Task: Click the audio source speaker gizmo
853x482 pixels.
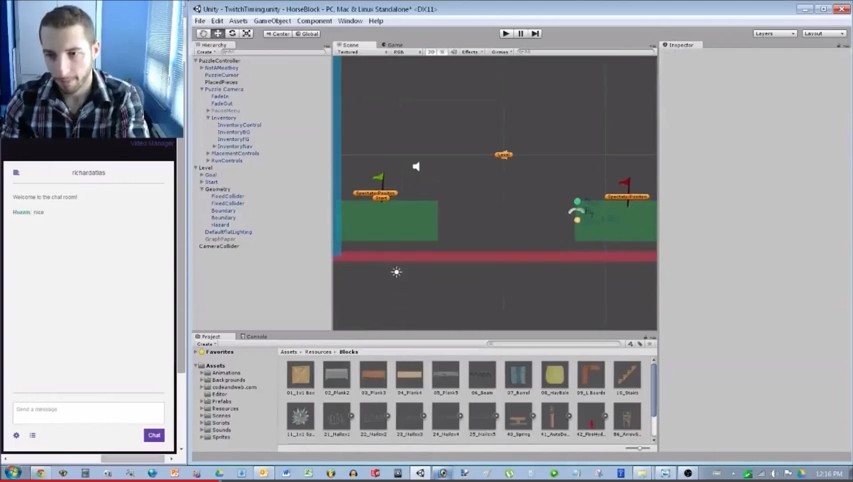Action: [416, 166]
